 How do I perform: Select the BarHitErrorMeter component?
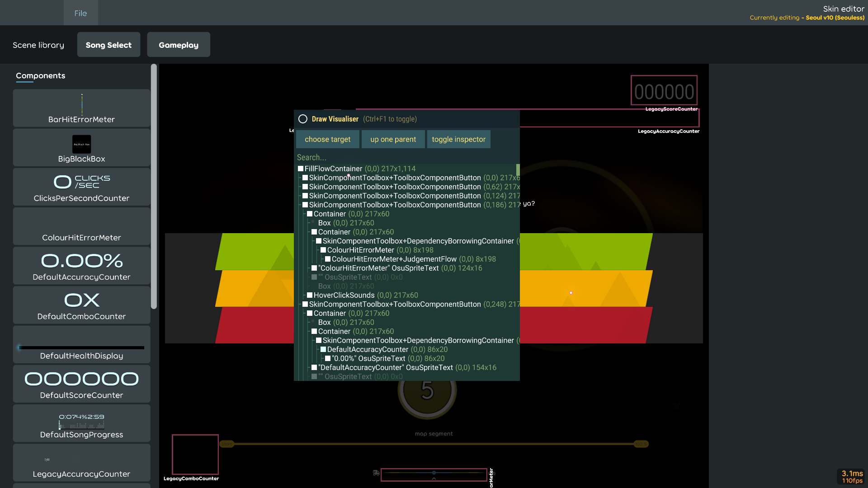(81, 108)
